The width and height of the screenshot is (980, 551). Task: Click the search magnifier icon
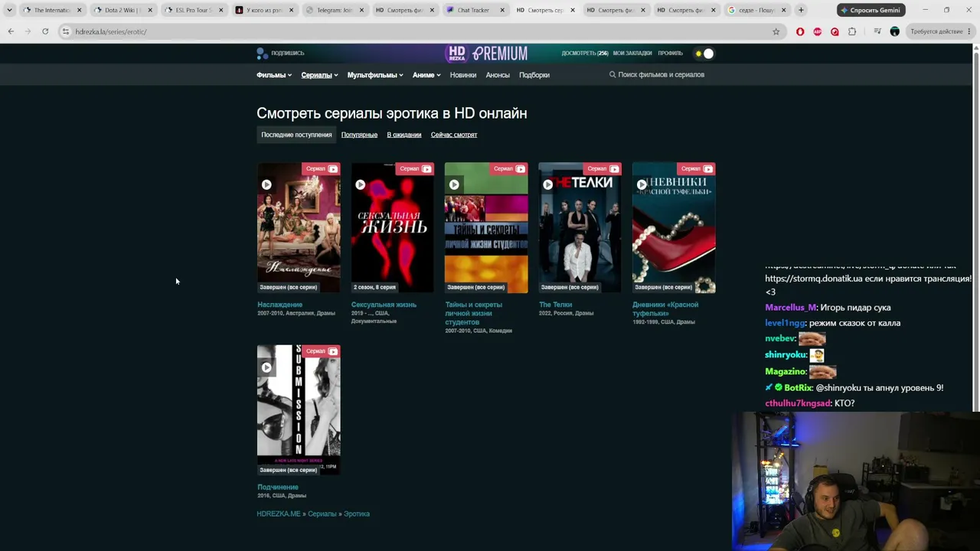612,75
